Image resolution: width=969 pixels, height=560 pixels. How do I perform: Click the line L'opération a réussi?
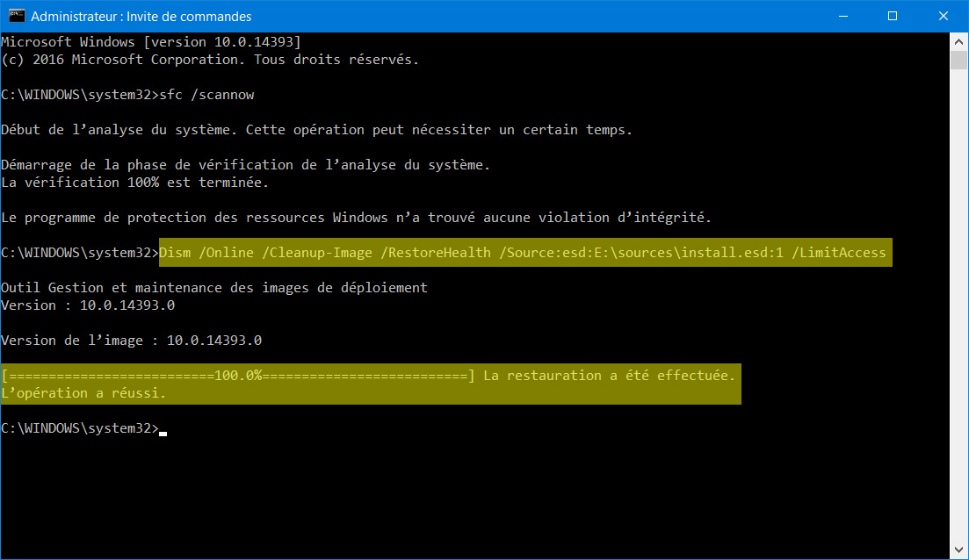point(83,393)
